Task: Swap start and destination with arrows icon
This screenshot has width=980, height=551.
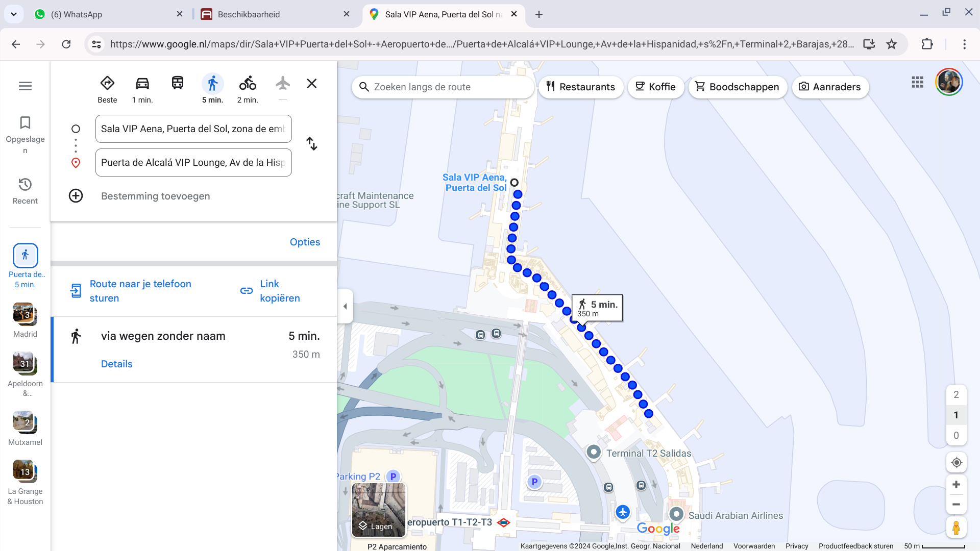Action: point(311,144)
